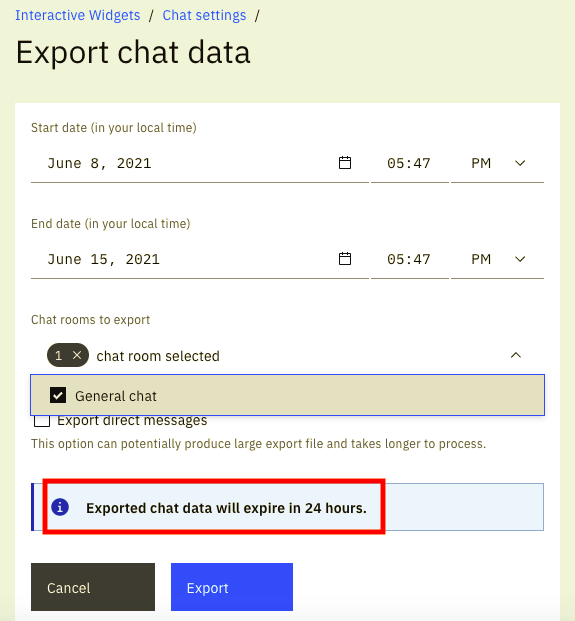Open the end date calendar picker icon
Image resolution: width=575 pixels, height=621 pixels.
(345, 259)
